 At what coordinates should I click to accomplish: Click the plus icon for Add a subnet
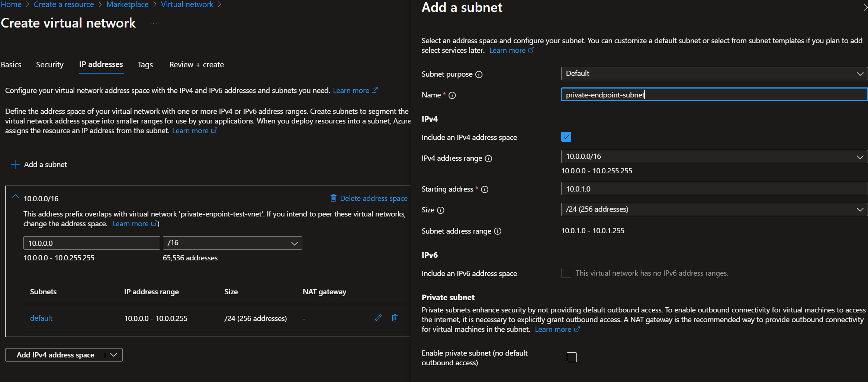tap(15, 164)
